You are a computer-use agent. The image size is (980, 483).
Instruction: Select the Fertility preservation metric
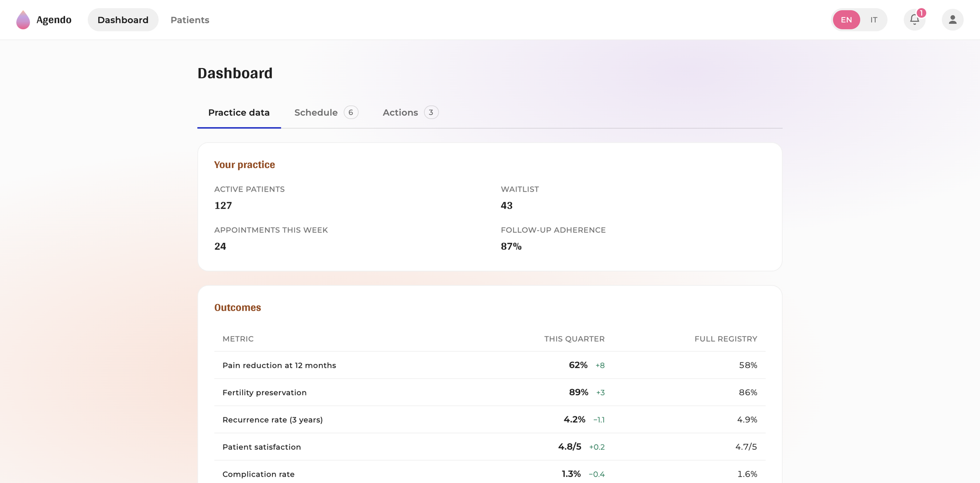(x=265, y=392)
